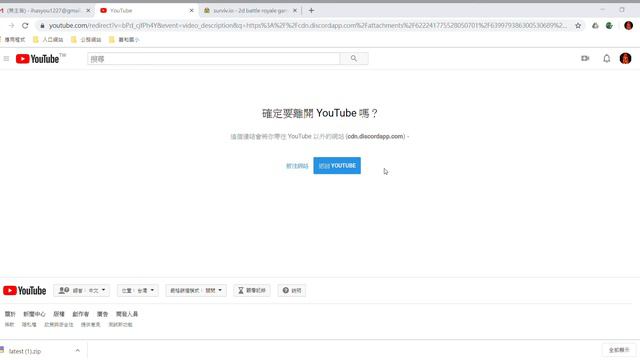Open the third small link in the footer's bottom row
This screenshot has height=360, width=640.
(59, 324)
